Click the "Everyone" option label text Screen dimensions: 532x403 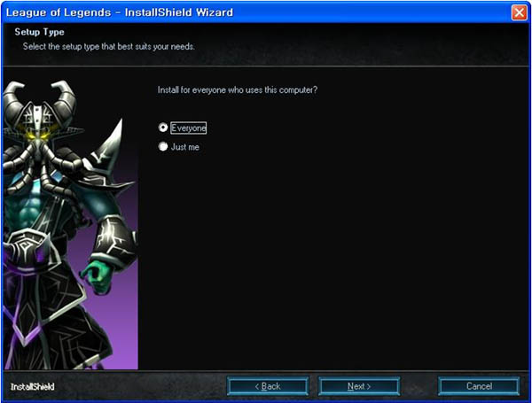188,128
